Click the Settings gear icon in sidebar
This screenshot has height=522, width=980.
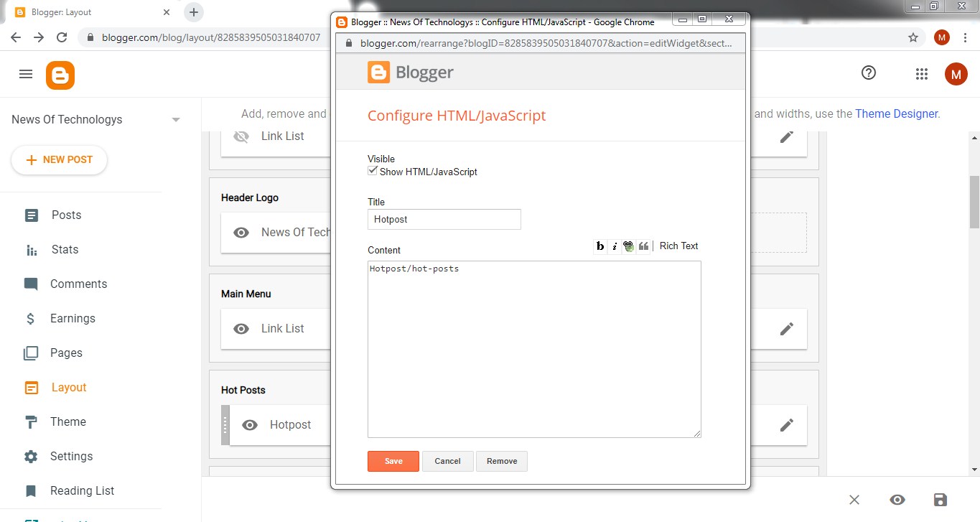(x=31, y=457)
